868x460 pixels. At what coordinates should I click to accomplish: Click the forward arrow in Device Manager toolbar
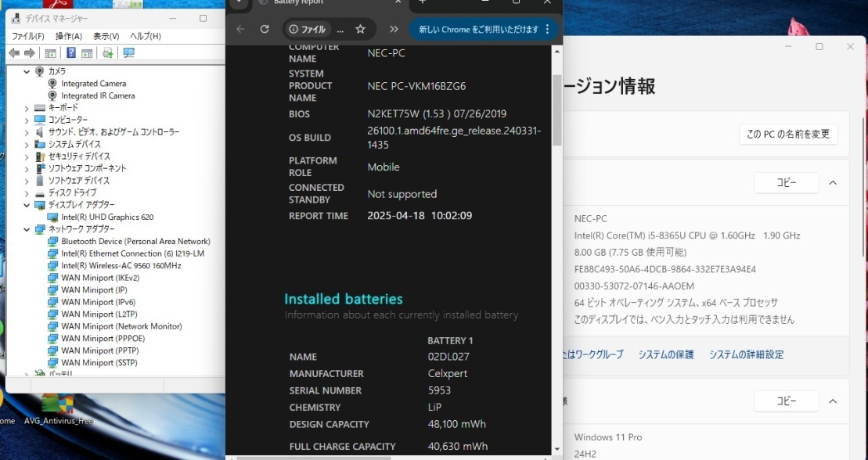pos(30,52)
